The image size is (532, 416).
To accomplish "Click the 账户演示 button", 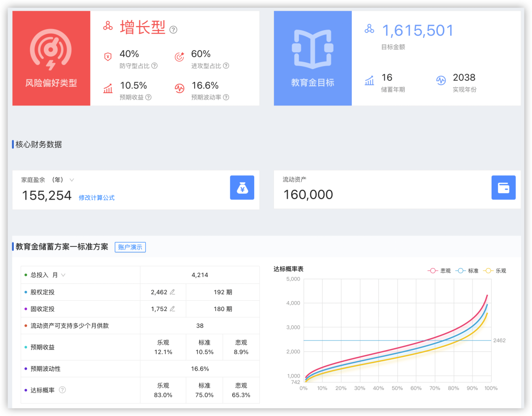I will pos(130,247).
